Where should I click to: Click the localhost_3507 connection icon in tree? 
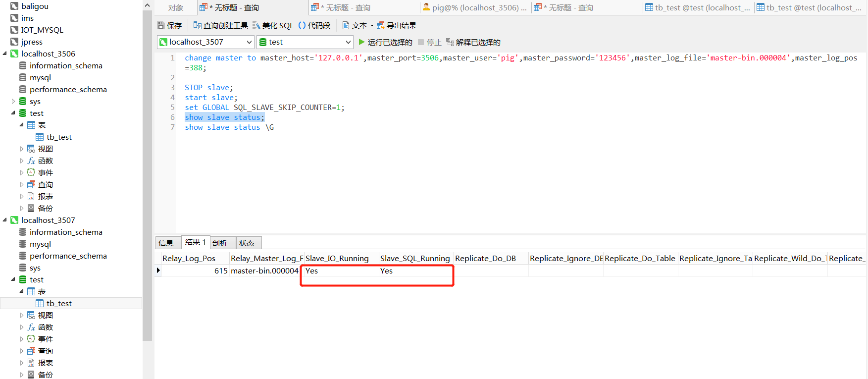(x=14, y=220)
